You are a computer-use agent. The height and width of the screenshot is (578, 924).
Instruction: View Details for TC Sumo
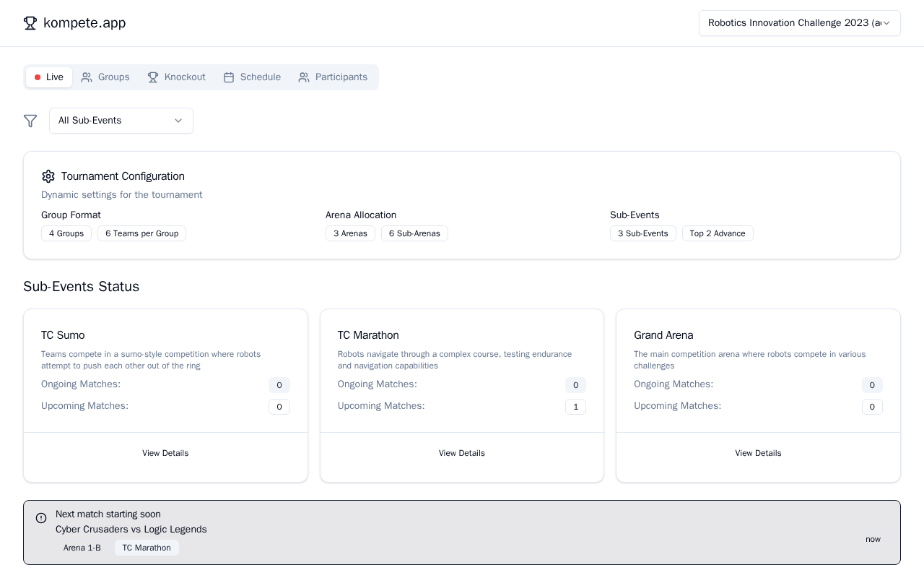click(165, 453)
